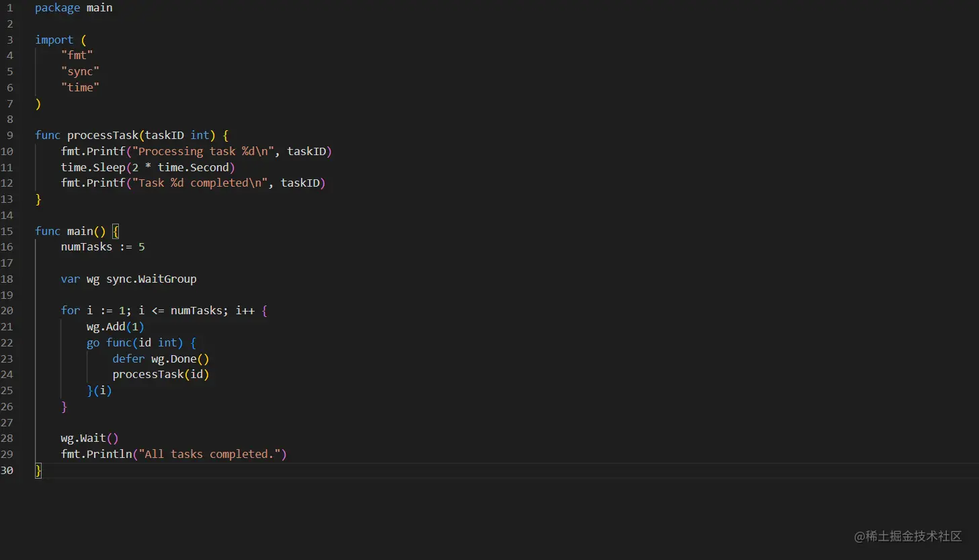979x560 pixels.
Task: Click the 'package main' declaration text
Action: 74,8
